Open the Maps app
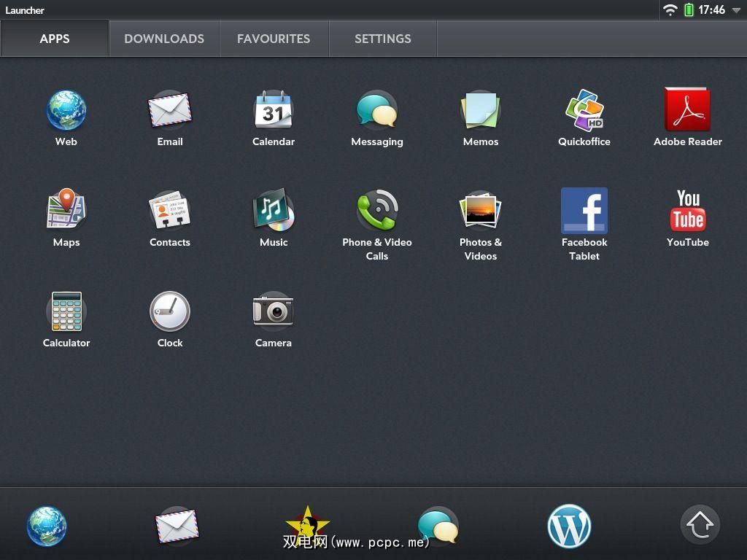The image size is (747, 560). point(66,209)
